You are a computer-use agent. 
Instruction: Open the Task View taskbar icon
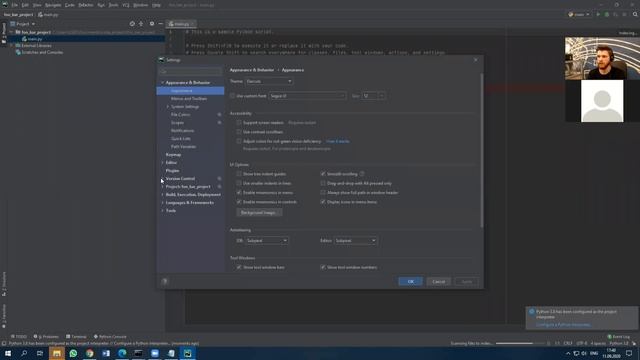click(40, 353)
